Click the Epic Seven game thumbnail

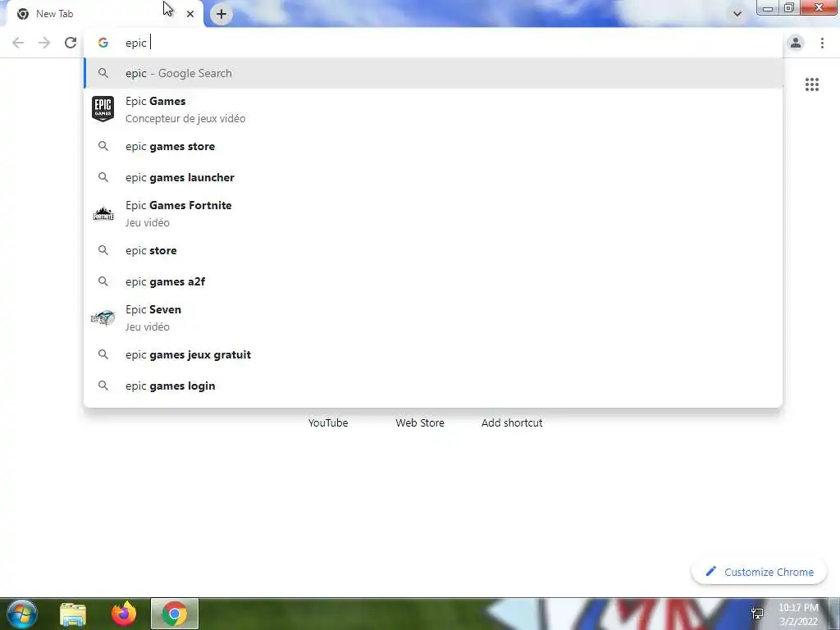point(103,317)
